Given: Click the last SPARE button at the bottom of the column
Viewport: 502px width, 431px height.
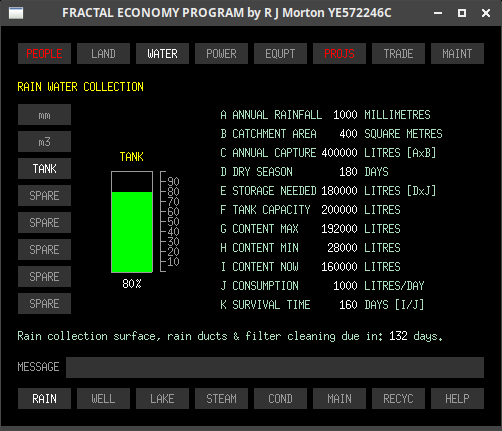Looking at the screenshot, I should tap(44, 304).
